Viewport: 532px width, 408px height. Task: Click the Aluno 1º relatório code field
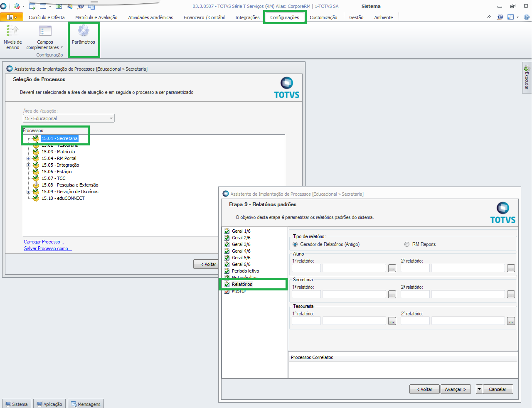306,268
